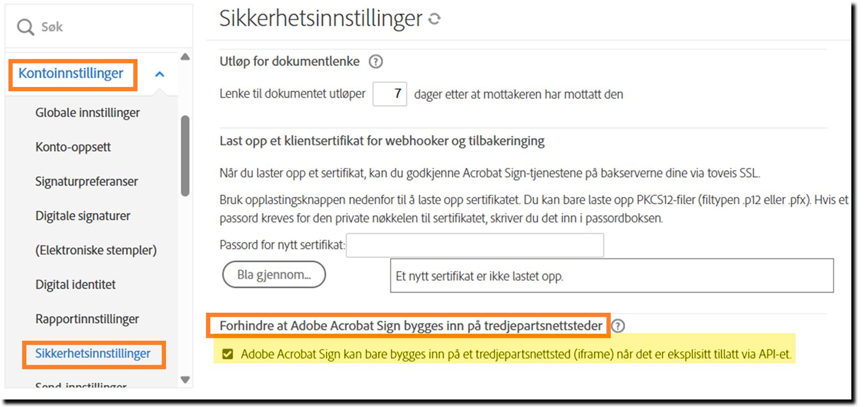
Task: Click the Bla gjennom... button
Action: click(x=274, y=275)
